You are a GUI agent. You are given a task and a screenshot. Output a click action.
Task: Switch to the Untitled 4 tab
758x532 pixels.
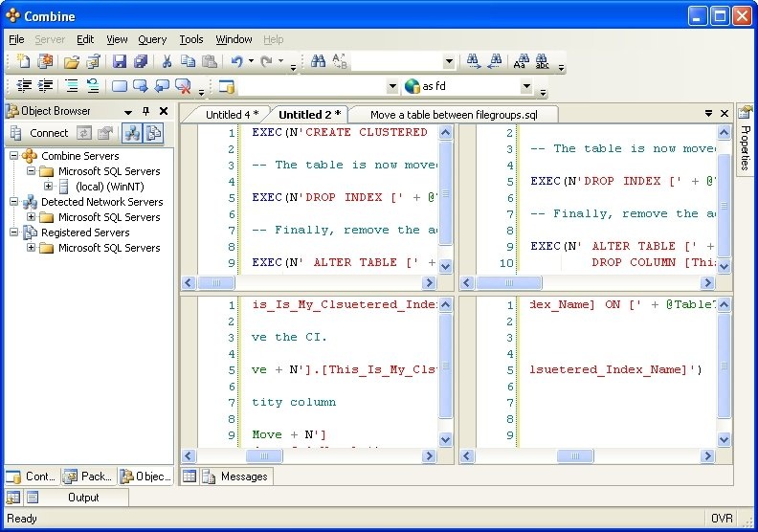tap(232, 115)
